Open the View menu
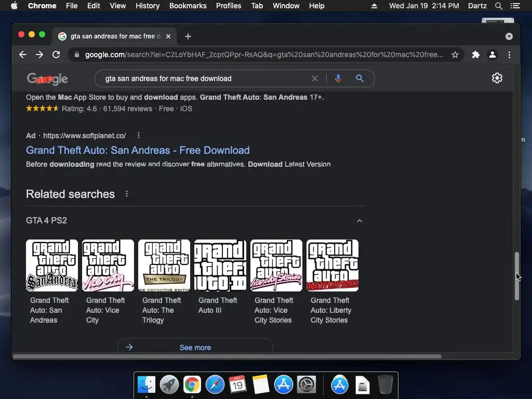The width and height of the screenshot is (532, 399). [x=118, y=6]
